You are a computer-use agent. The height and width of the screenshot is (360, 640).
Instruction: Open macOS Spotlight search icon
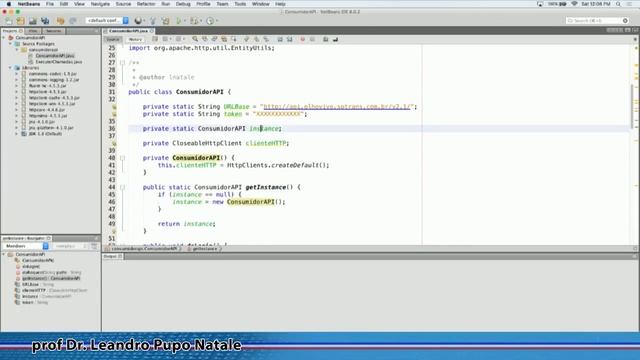tap(618, 4)
